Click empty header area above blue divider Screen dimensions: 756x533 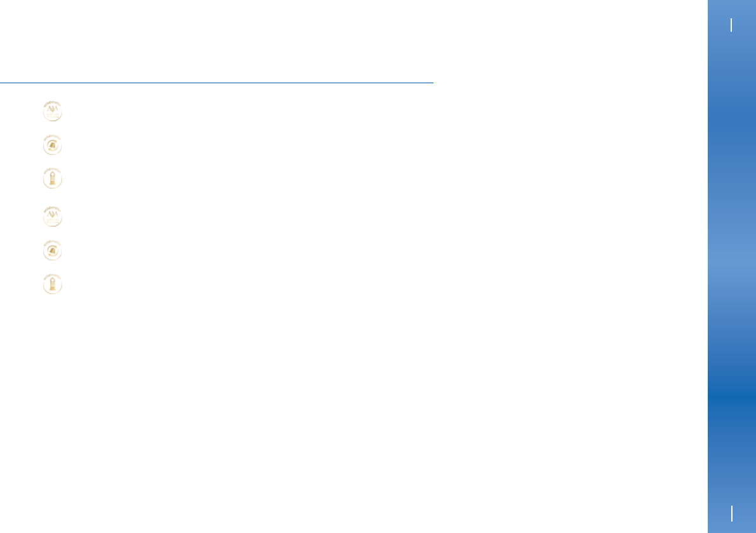[x=216, y=41]
